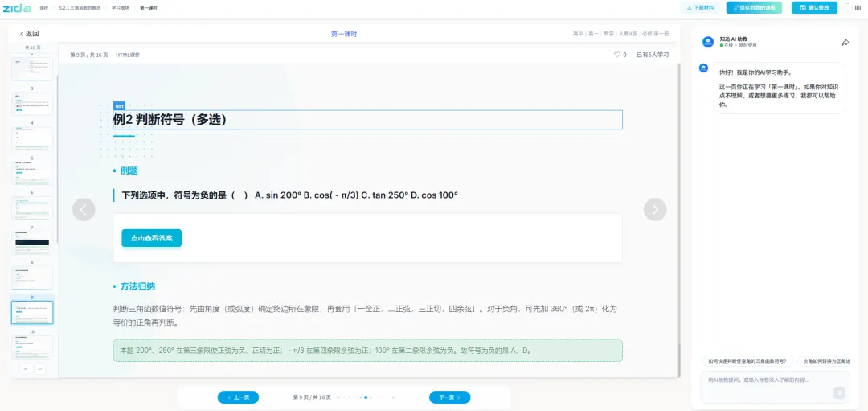The height and width of the screenshot is (411, 868).
Task: Click the 第一课时 lesson title
Action: coord(344,34)
